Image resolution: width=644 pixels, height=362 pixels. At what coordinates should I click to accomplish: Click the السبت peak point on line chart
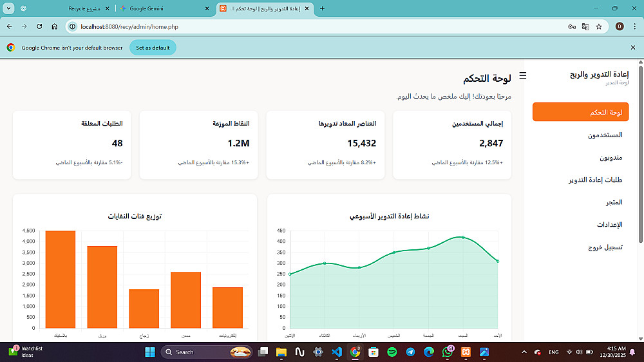pyautogui.click(x=463, y=237)
